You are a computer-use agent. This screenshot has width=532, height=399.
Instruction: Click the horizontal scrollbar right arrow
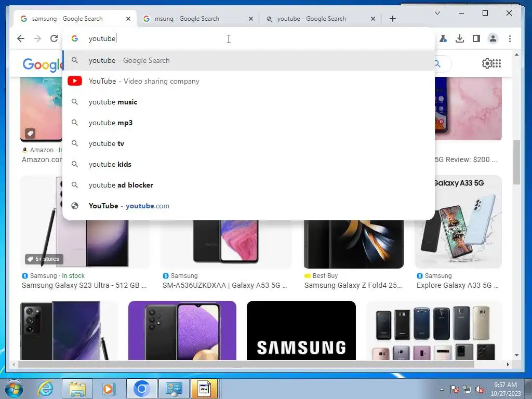508,364
